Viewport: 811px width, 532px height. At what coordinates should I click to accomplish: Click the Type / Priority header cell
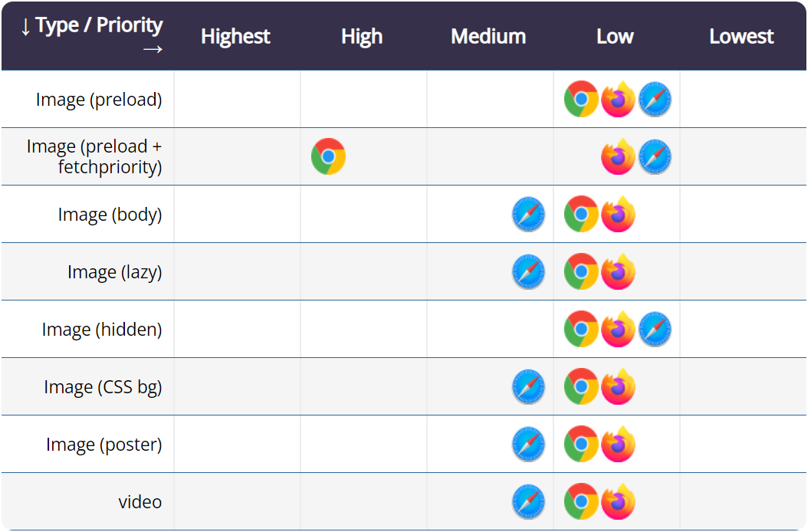92,36
